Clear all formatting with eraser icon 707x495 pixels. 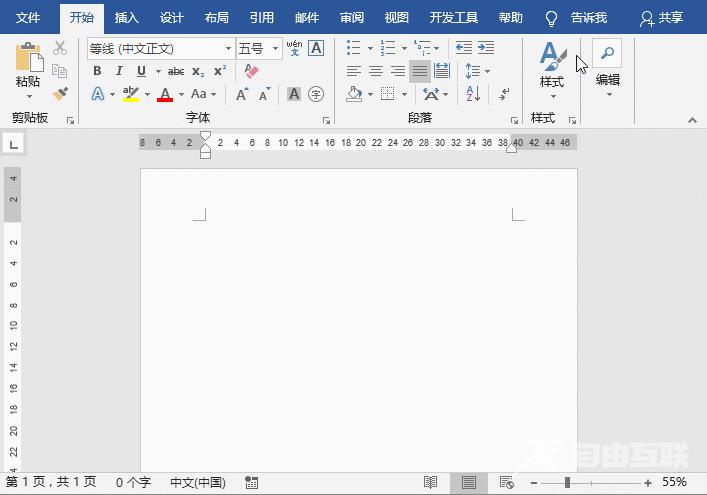[x=251, y=71]
